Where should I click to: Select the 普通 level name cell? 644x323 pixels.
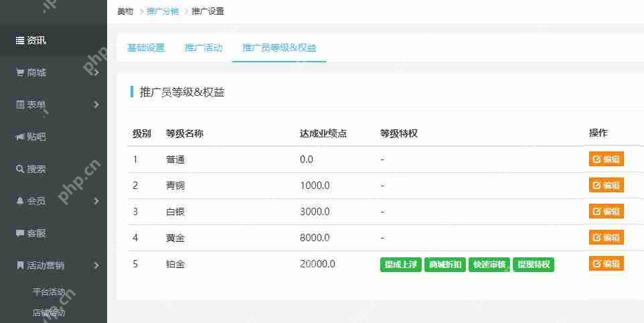(175, 159)
